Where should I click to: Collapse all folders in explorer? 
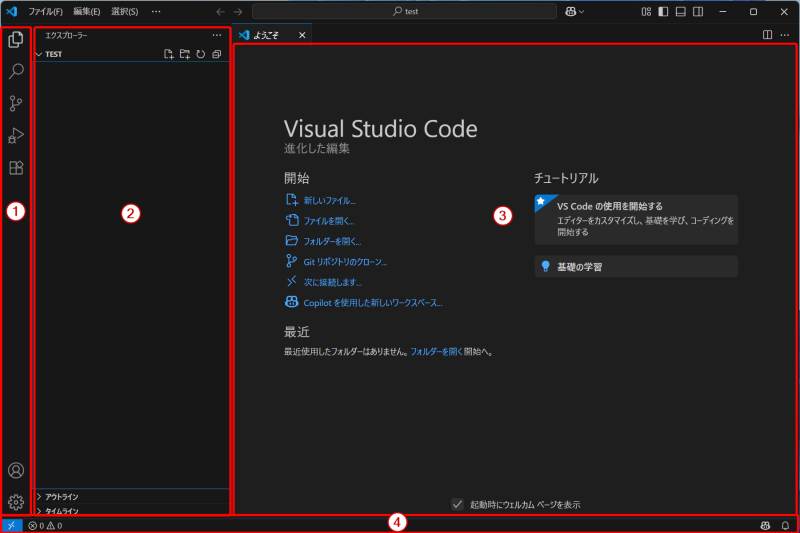click(217, 54)
